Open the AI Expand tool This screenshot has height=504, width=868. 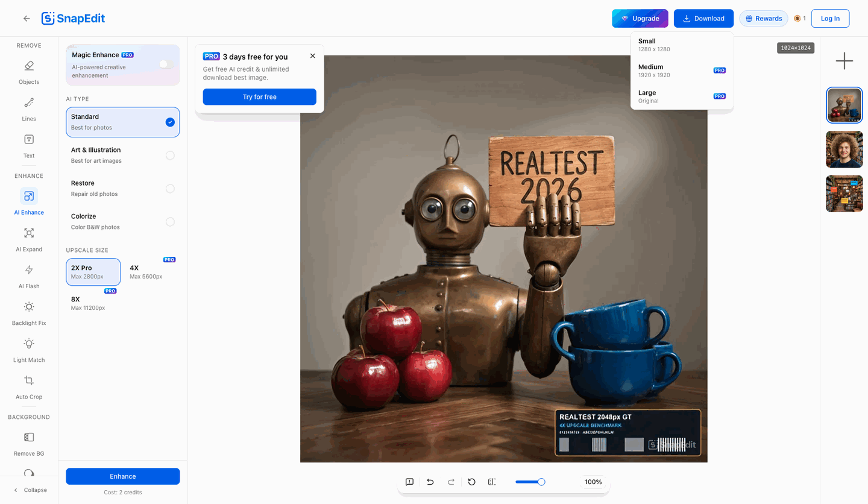[29, 239]
